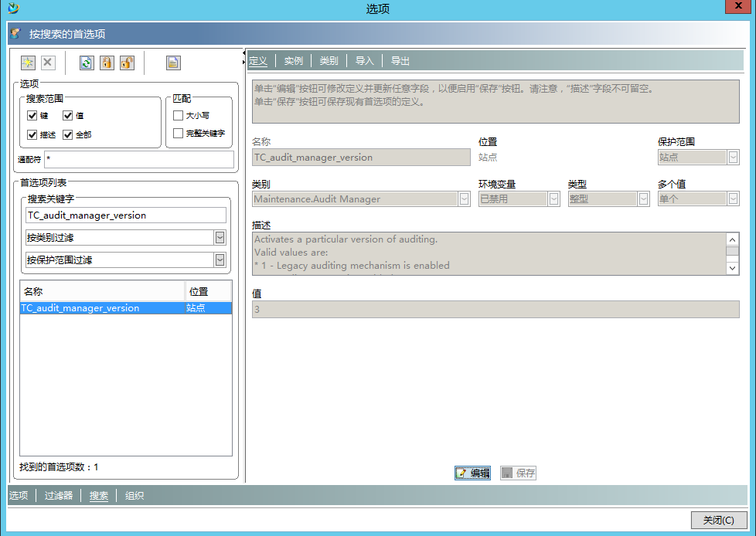Click the application logo in the title bar
This screenshot has height=536, width=756.
coord(13,8)
